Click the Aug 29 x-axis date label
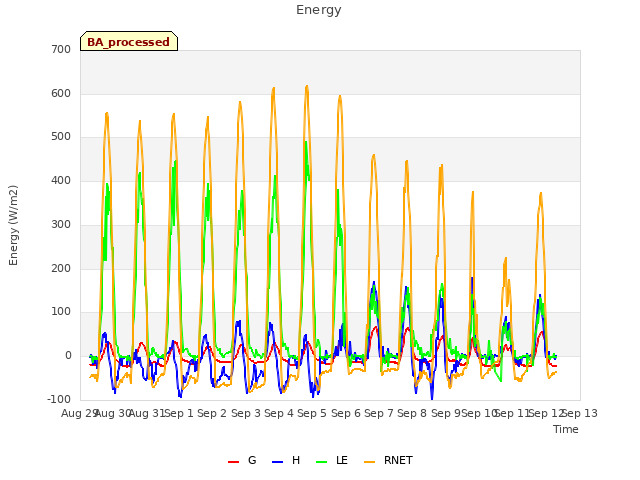 79,413
